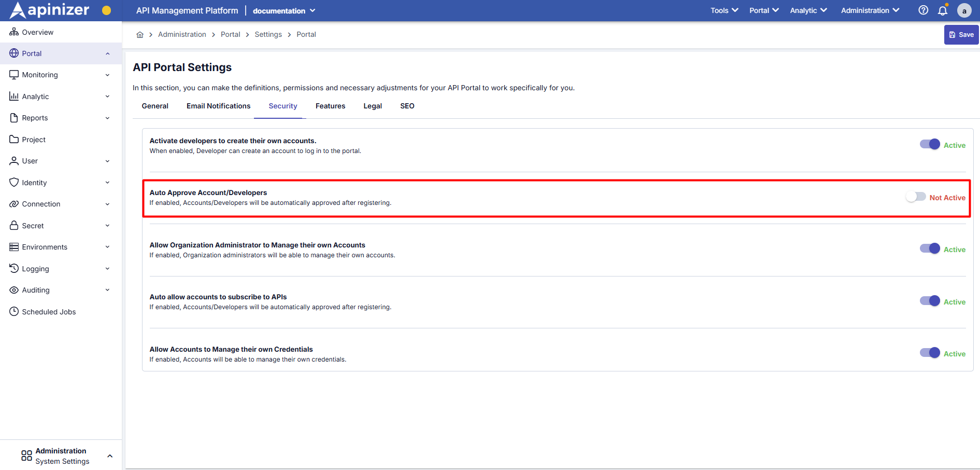Open the SEO settings tab
The image size is (980, 470).
point(407,106)
